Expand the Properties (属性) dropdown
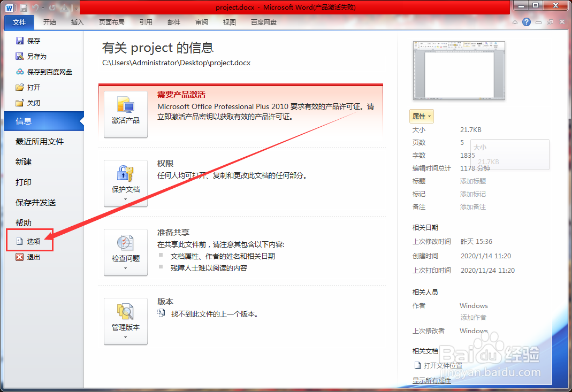The width and height of the screenshot is (572, 392). [x=421, y=117]
